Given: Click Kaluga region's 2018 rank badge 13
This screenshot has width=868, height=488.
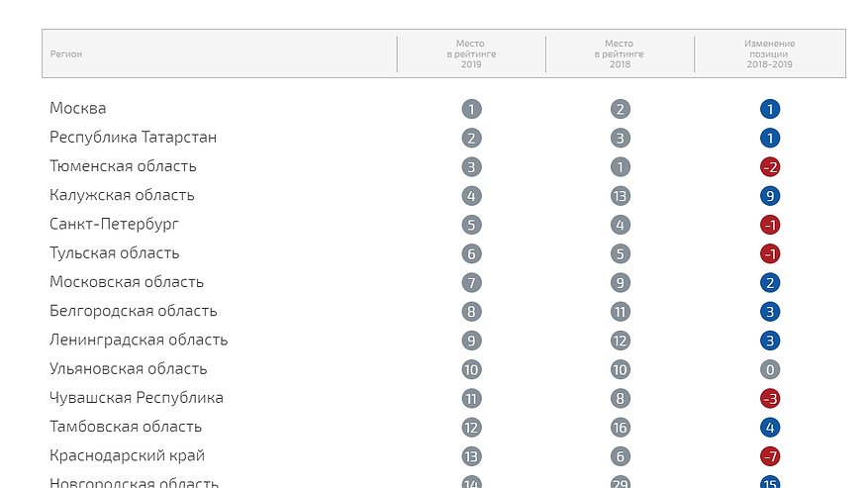Looking at the screenshot, I should click(620, 196).
